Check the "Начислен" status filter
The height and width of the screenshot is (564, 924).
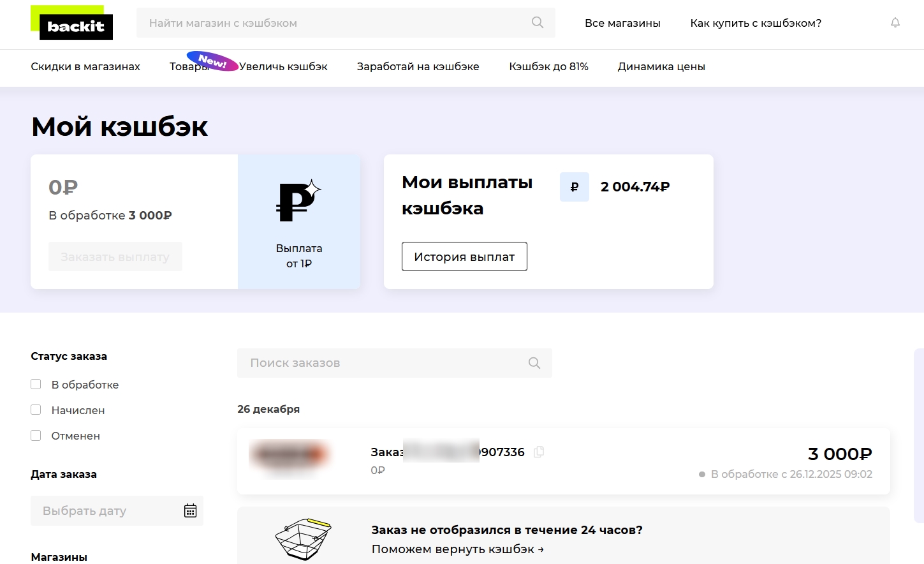(36, 410)
